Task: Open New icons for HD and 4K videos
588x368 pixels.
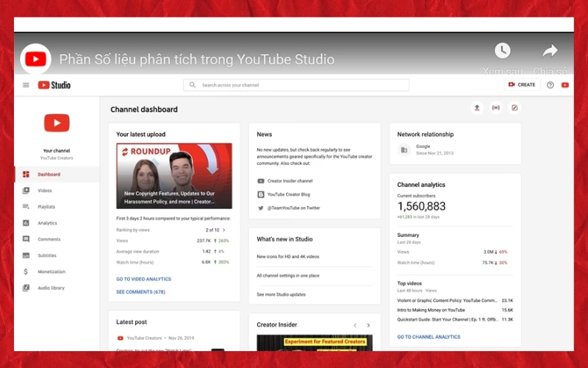Action: (288, 257)
